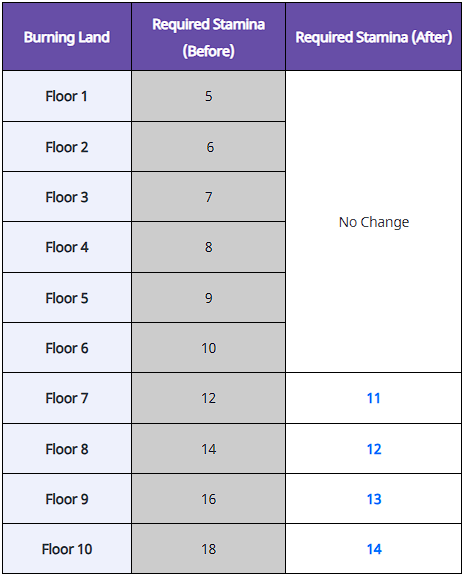Click the blue 12 value for Floor 8
This screenshot has height=577, width=465.
[374, 449]
